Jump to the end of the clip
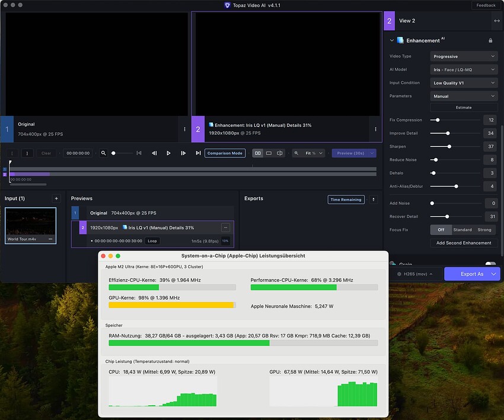 pyautogui.click(x=198, y=153)
